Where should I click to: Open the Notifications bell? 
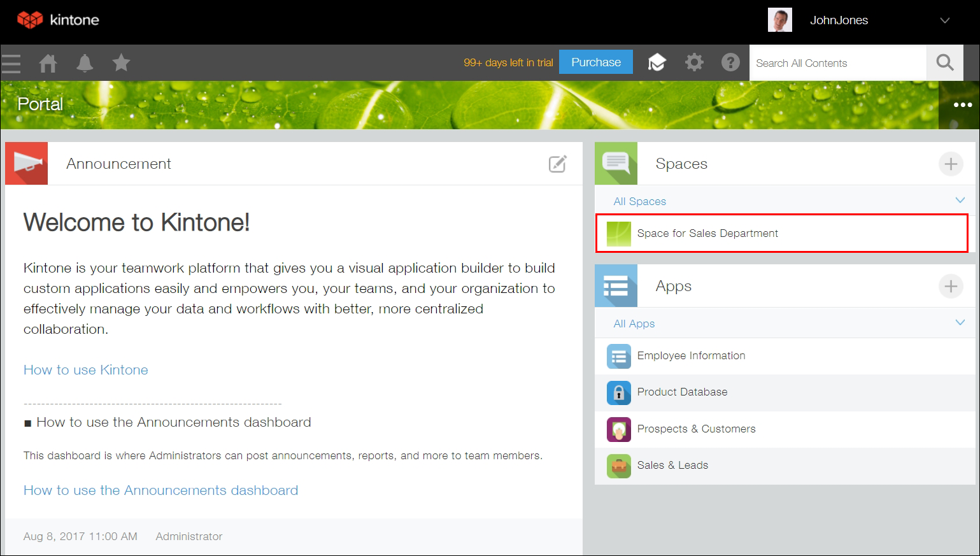coord(85,62)
